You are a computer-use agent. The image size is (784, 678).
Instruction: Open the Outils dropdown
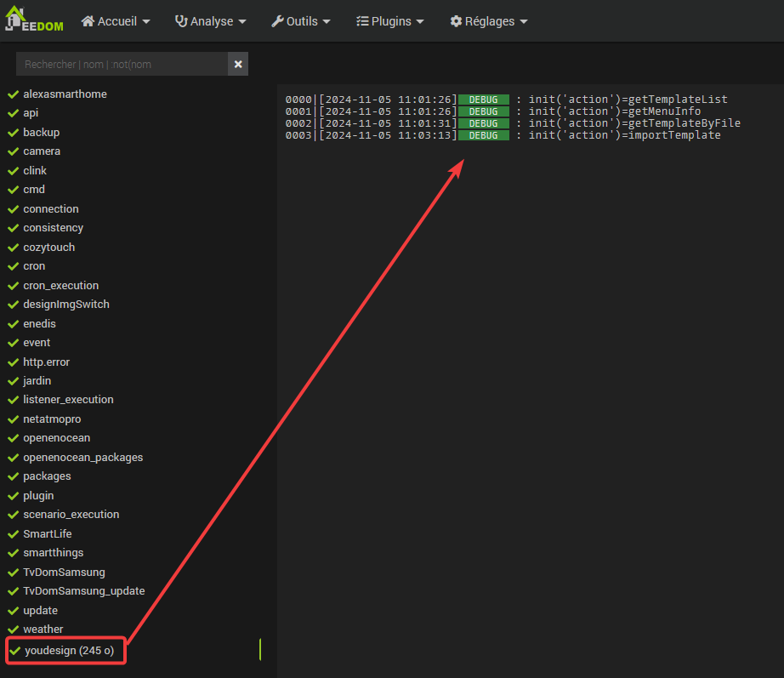point(301,21)
